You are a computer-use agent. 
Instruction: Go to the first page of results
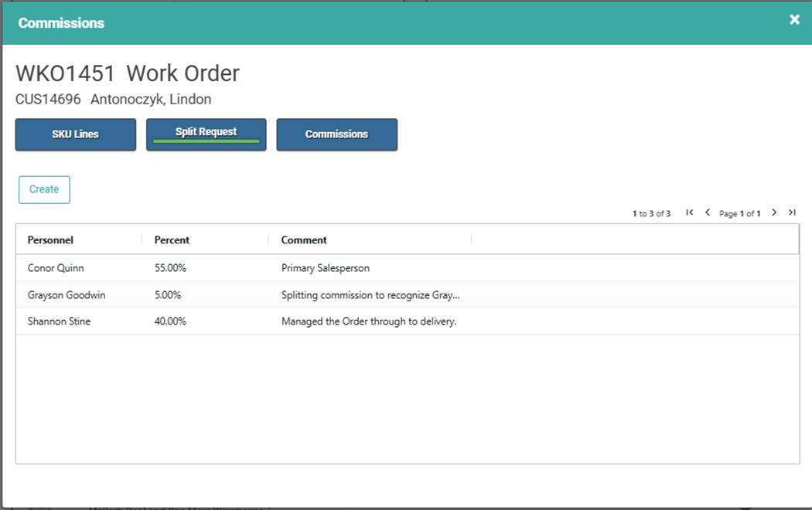689,212
